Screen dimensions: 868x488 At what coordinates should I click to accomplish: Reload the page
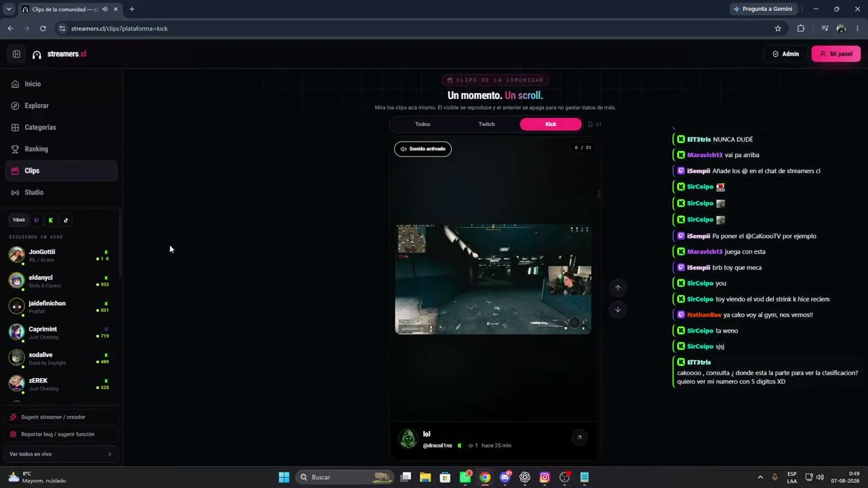[43, 28]
